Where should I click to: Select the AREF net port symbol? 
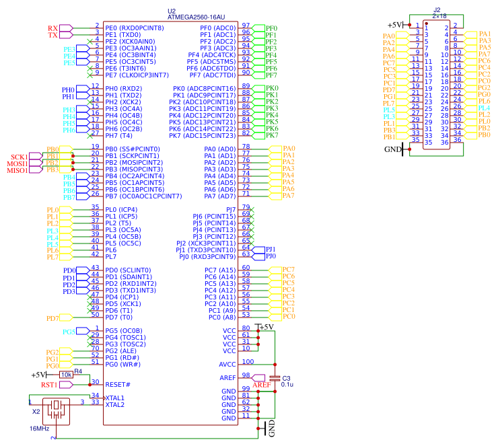[258, 378]
